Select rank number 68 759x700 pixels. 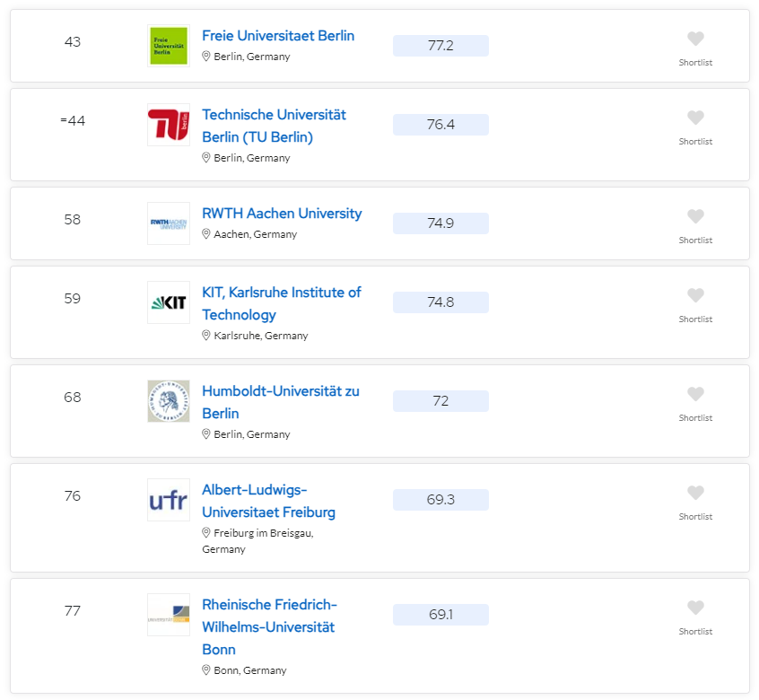coord(72,398)
